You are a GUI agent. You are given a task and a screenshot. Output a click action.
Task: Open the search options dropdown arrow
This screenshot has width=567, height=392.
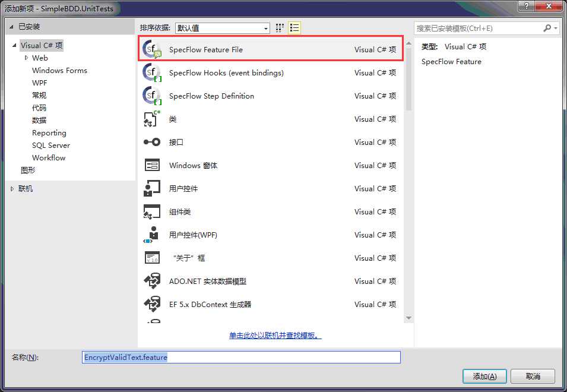(x=556, y=28)
